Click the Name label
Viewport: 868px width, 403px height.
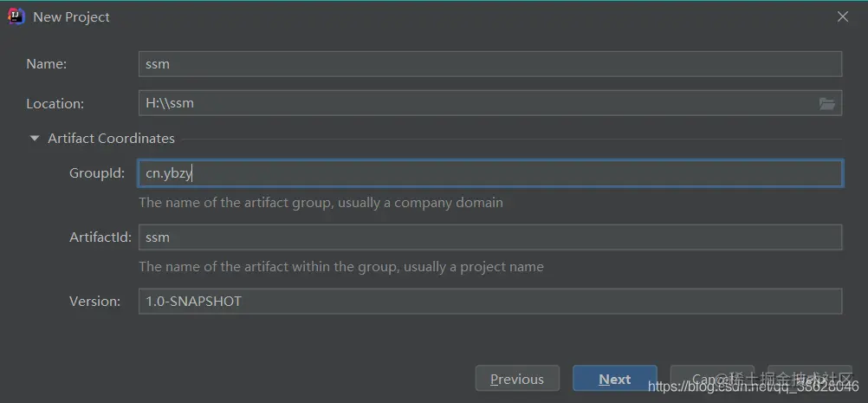(47, 63)
